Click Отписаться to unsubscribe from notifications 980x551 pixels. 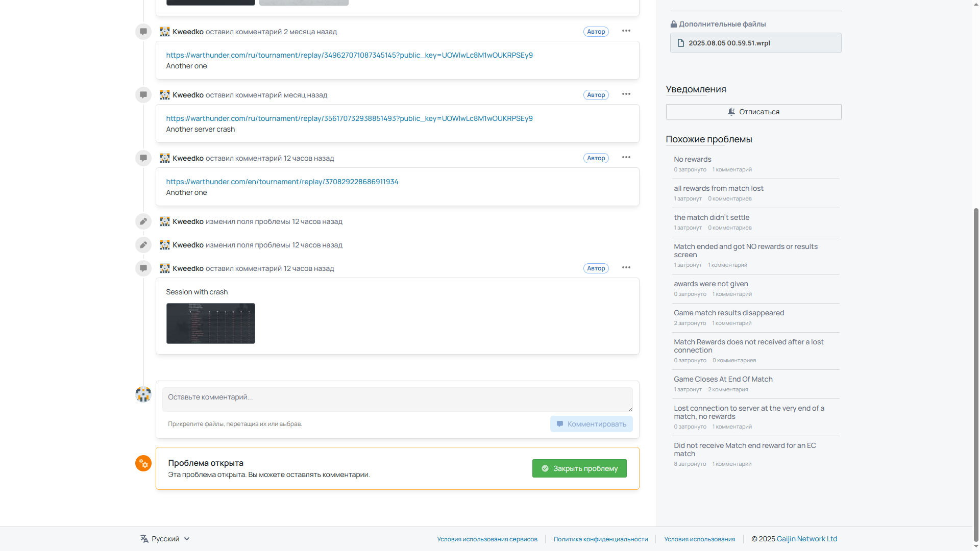753,112
